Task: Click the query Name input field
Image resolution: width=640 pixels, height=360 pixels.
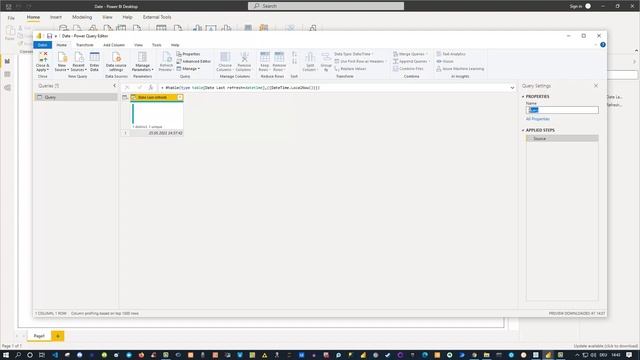Action: (x=562, y=110)
